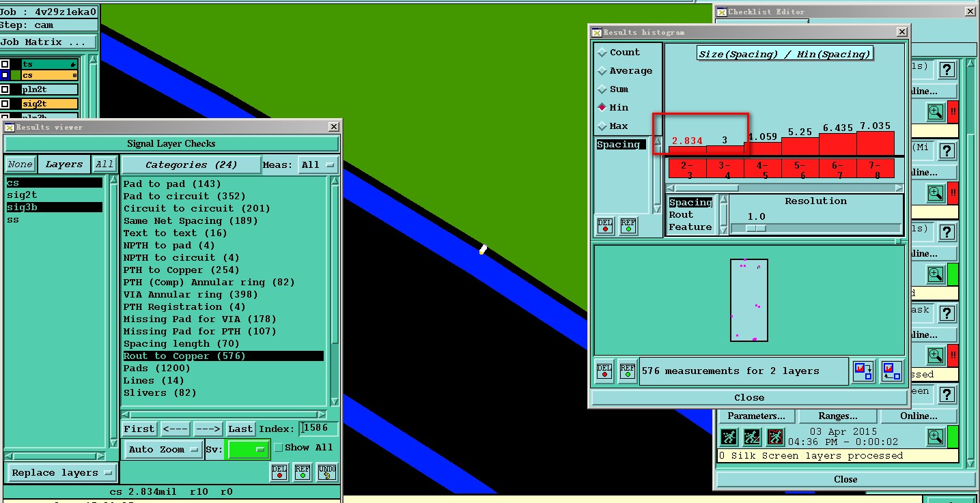The image size is (980, 503).
Task: Enable the Show All checkbox
Action: click(x=279, y=448)
